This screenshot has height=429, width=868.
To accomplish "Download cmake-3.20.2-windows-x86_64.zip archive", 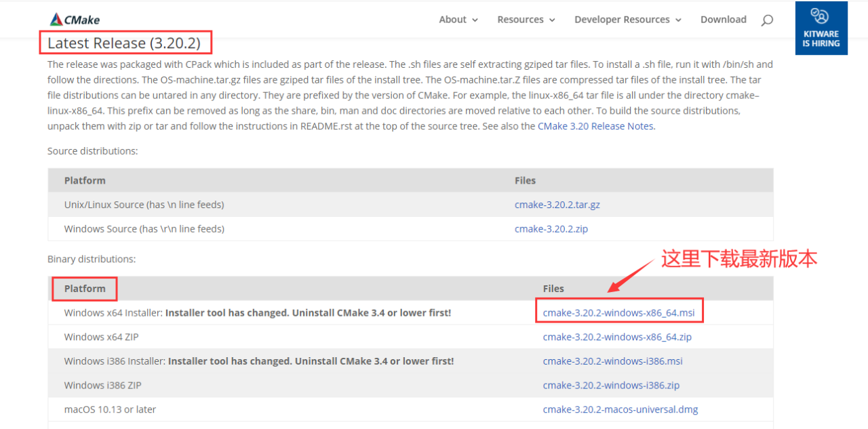I will click(617, 337).
